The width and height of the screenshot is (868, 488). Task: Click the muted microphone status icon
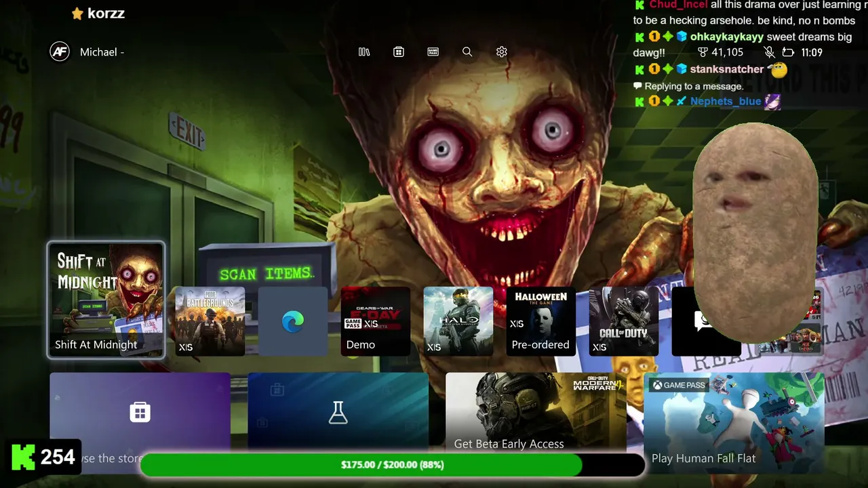click(x=769, y=52)
